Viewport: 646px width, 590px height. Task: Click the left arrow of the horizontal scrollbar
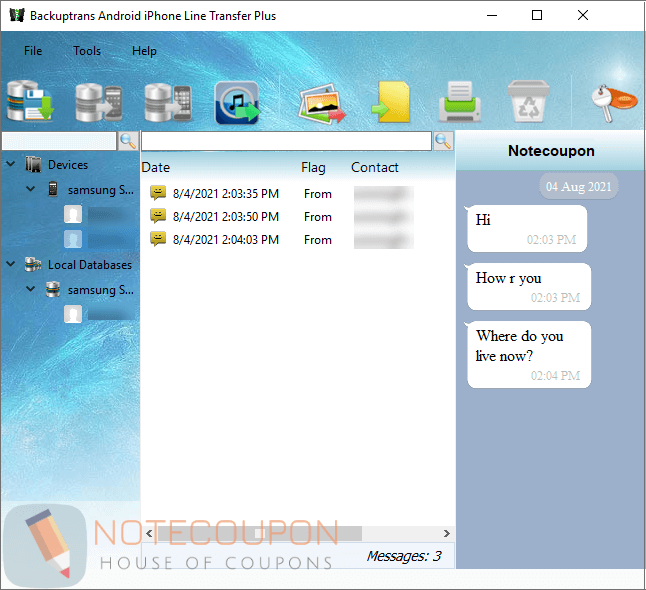[149, 533]
